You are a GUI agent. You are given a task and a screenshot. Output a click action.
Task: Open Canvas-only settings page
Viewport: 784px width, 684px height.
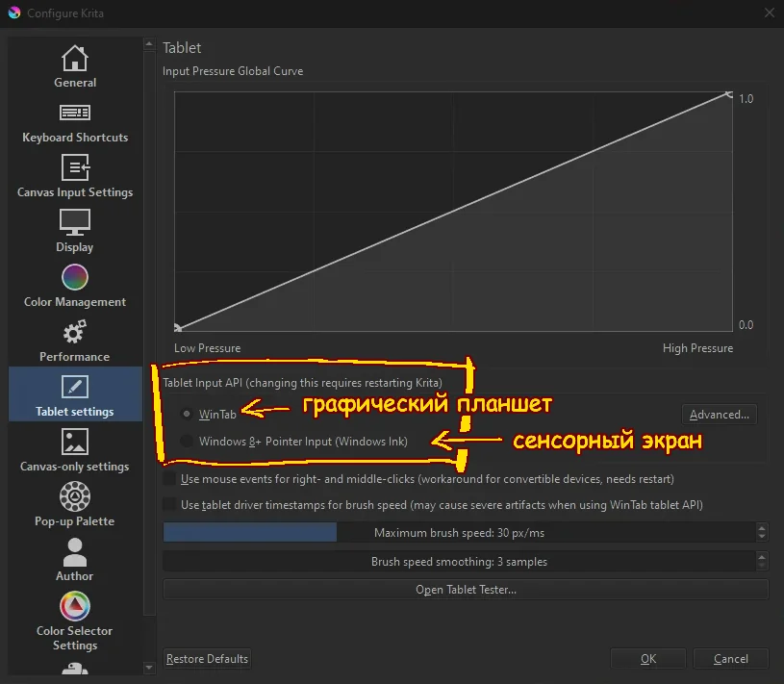tap(75, 450)
